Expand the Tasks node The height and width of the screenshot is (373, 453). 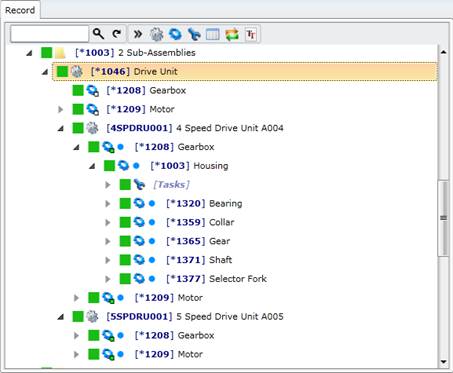107,185
